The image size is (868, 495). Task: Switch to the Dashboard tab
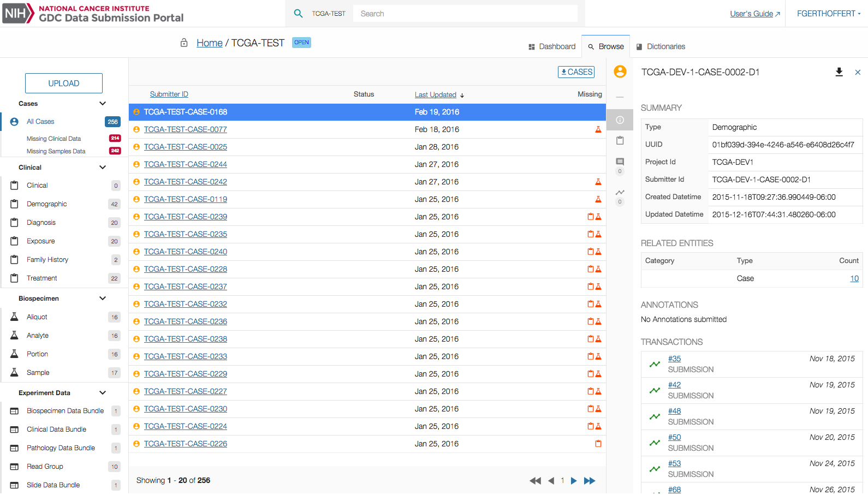tap(552, 47)
